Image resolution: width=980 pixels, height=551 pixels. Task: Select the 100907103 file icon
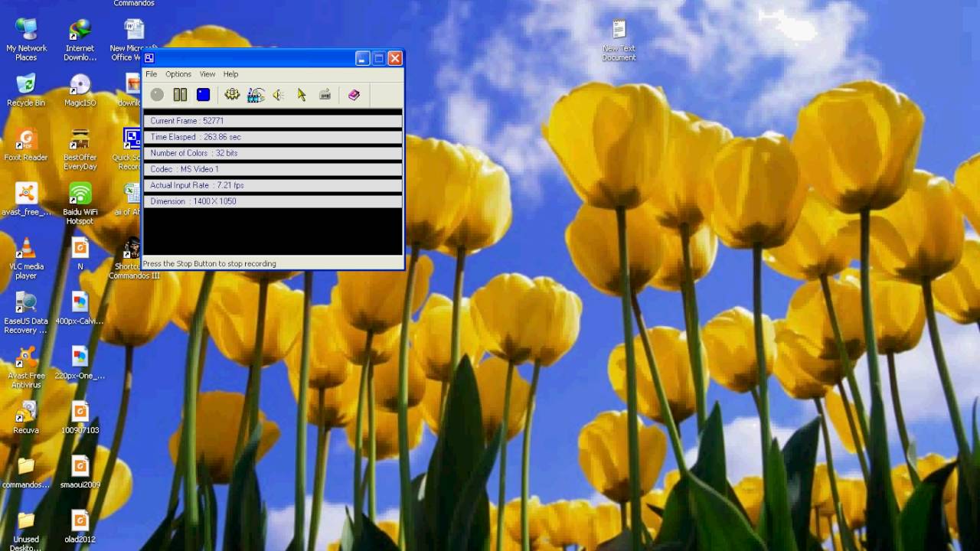tap(80, 418)
